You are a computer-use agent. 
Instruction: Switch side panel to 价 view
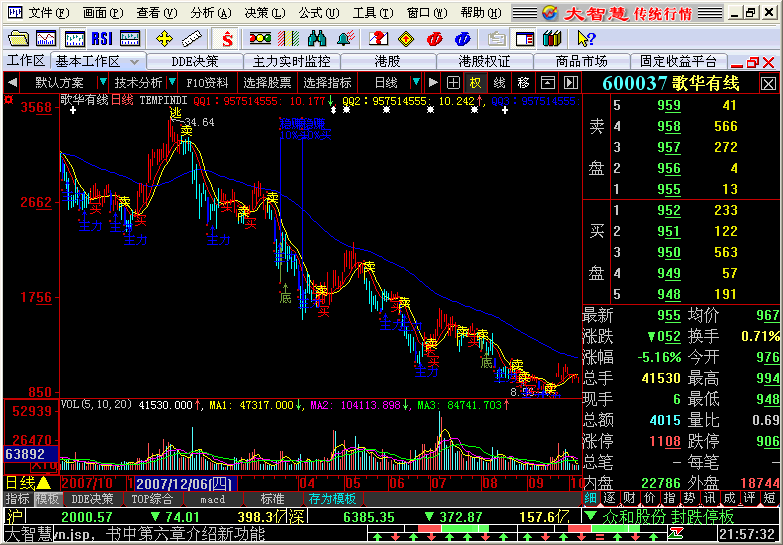tap(649, 498)
